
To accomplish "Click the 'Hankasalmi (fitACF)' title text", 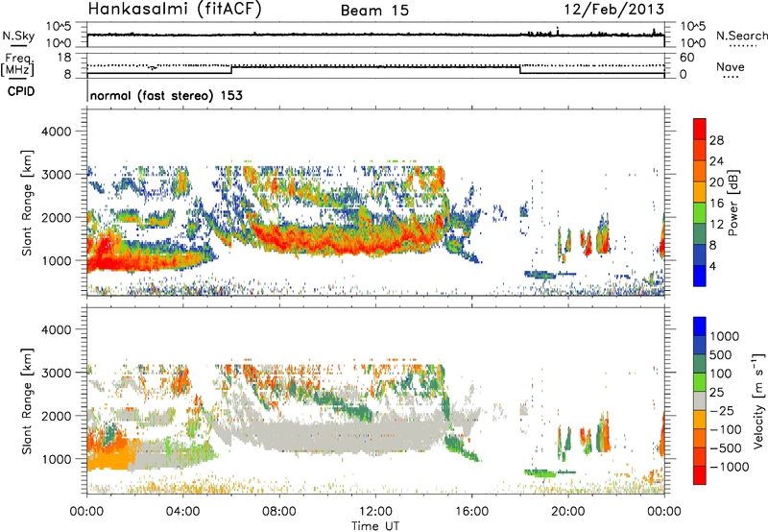I will 175,10.
